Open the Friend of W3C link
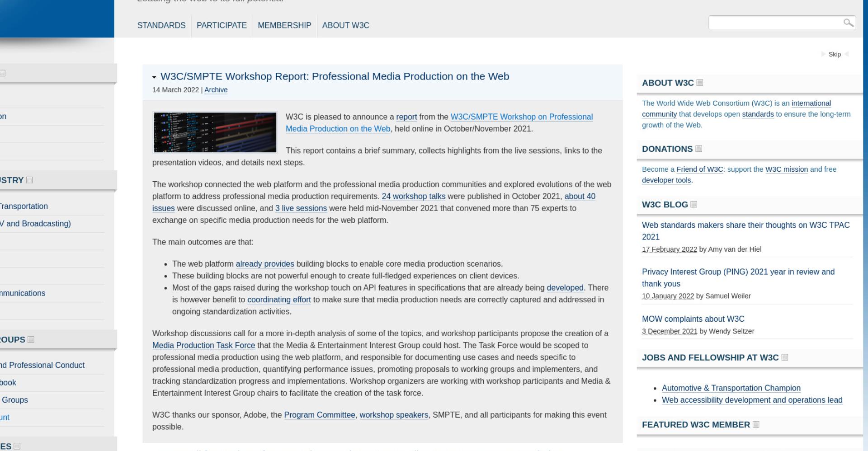The width and height of the screenshot is (868, 451). pyautogui.click(x=700, y=169)
